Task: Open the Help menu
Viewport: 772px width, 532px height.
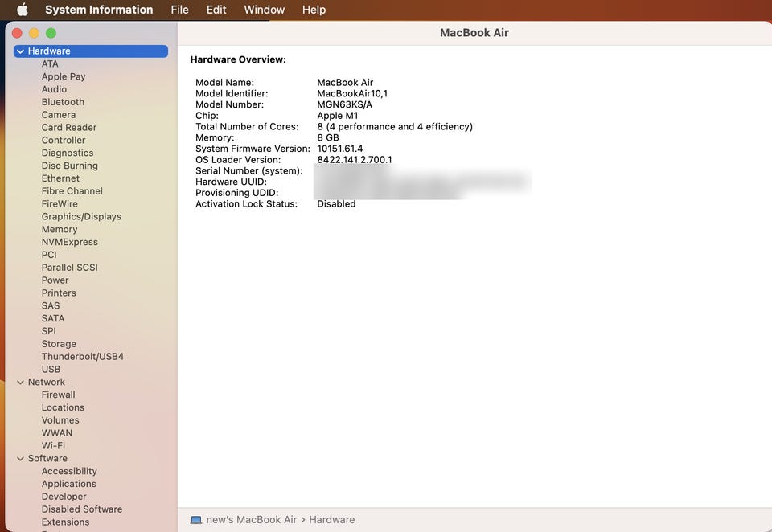Action: pos(314,10)
